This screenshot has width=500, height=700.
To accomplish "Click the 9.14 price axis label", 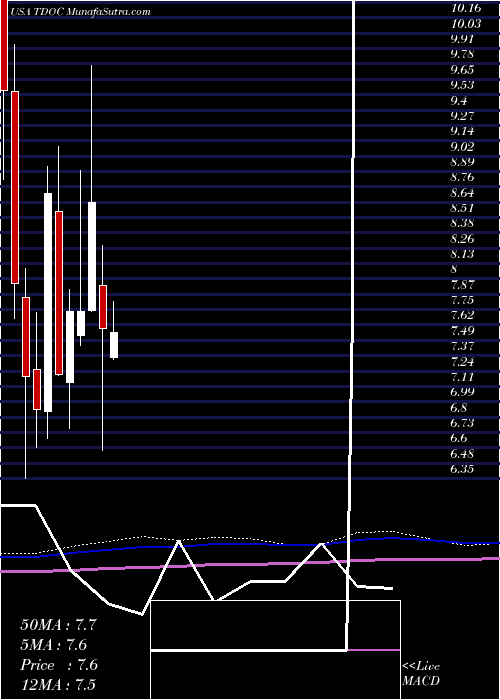I will tap(462, 131).
